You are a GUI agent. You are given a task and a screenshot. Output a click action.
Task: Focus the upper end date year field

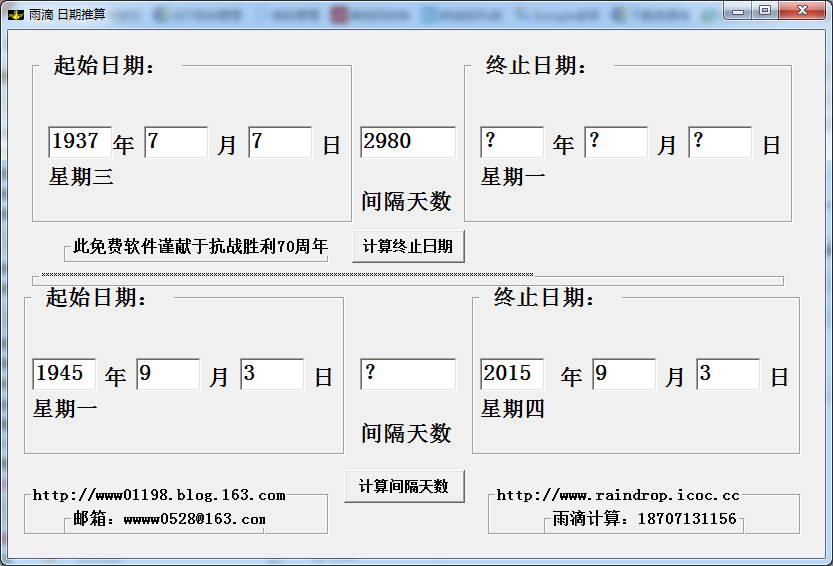(512, 142)
